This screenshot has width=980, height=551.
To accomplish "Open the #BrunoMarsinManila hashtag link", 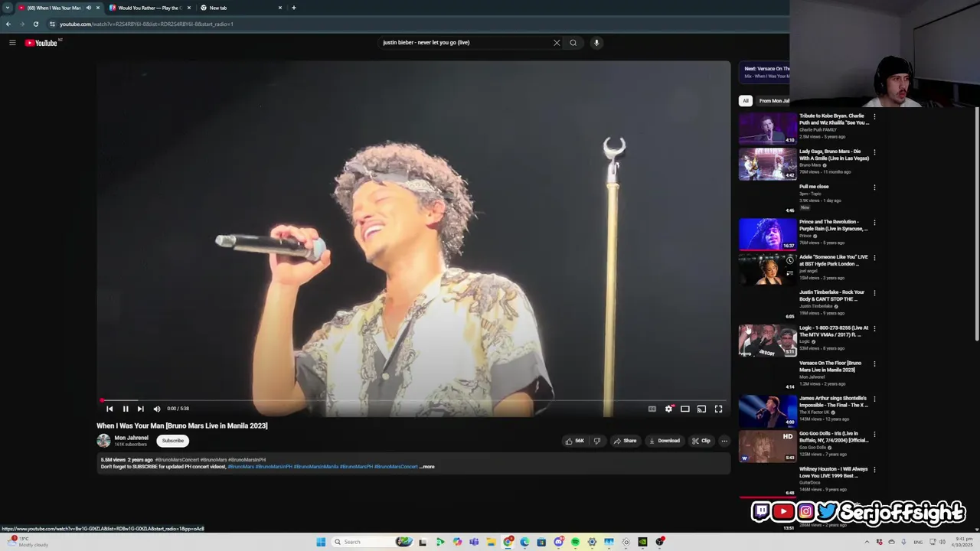I will [316, 467].
